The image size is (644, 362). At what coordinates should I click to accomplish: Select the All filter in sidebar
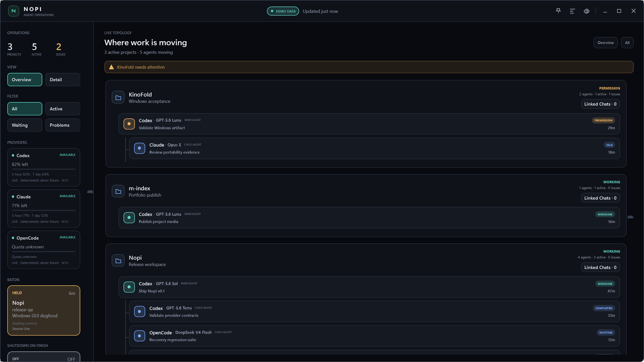pos(25,109)
